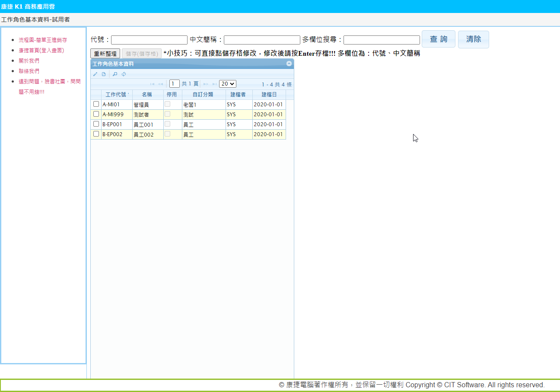This screenshot has width=560, height=392.
Task: Open the rows-per-page dropdown showing 20
Action: [227, 84]
